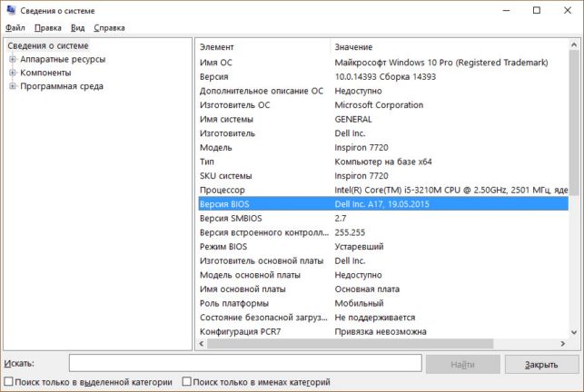The width and height of the screenshot is (584, 392).
Task: Select Аппаратные ресурсы label in tree
Action: 63,59
